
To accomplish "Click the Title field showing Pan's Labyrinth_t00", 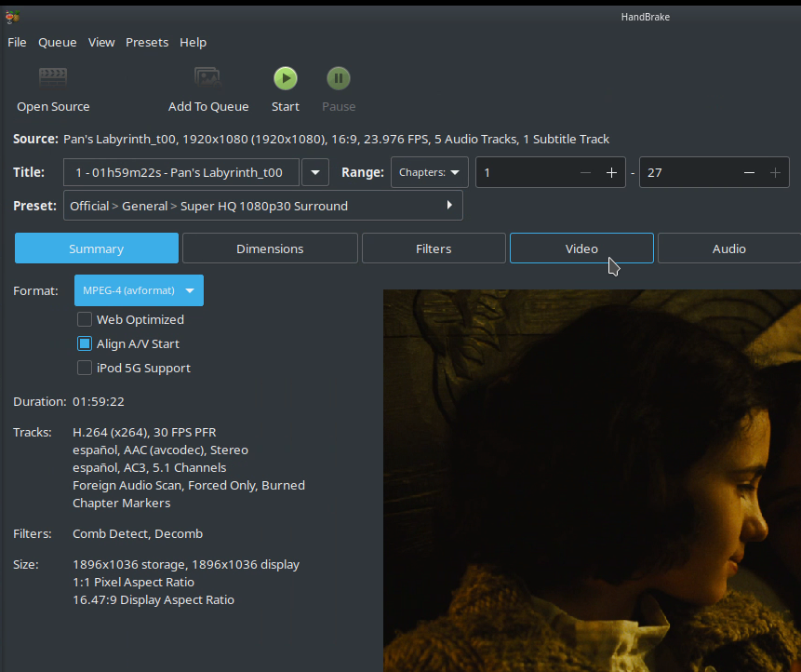I will coord(181,173).
